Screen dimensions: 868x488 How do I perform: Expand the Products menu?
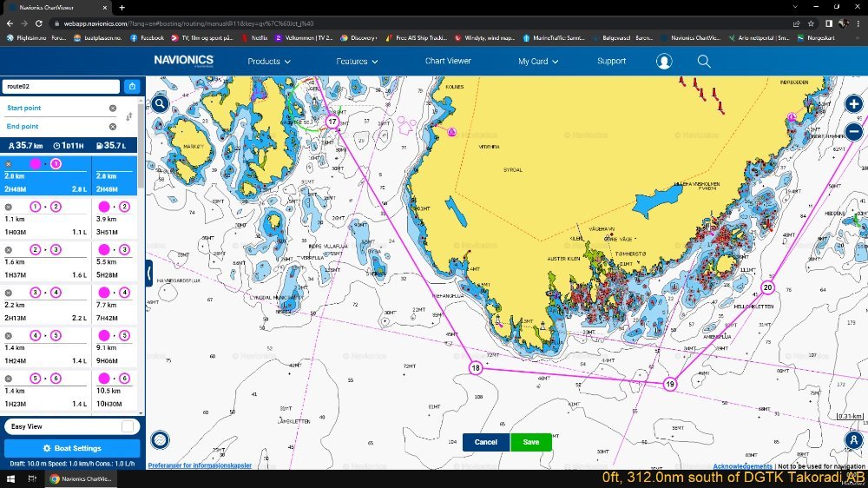click(x=269, y=62)
